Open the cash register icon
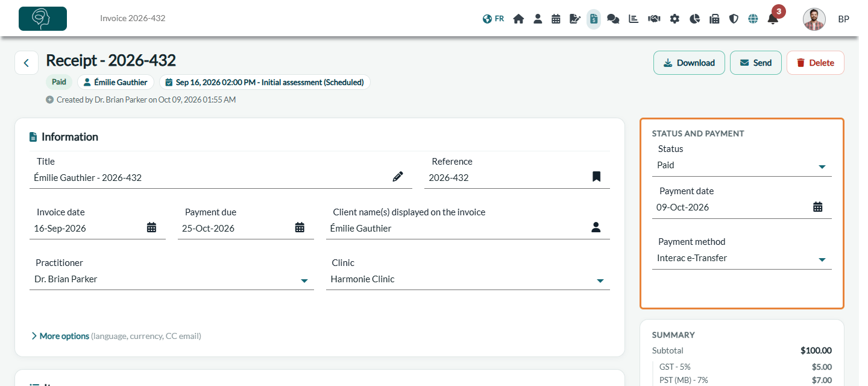The height and width of the screenshot is (386, 868). 714,19
